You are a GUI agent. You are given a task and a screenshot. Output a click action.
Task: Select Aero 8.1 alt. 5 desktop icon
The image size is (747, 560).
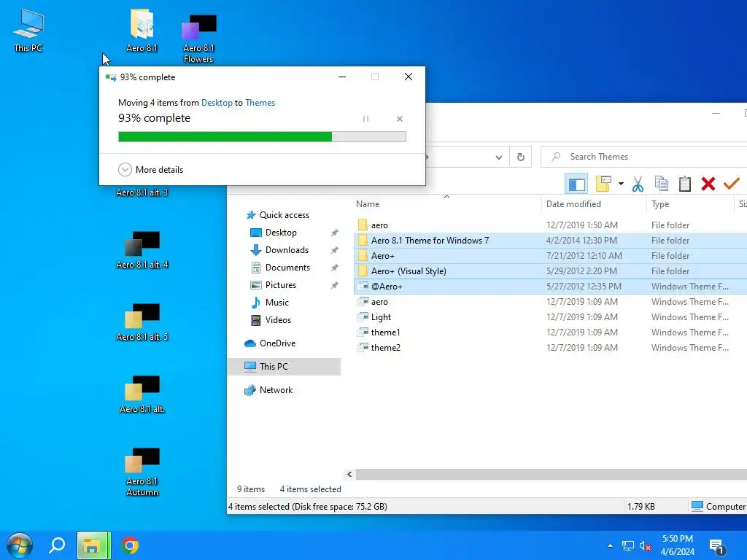click(142, 322)
